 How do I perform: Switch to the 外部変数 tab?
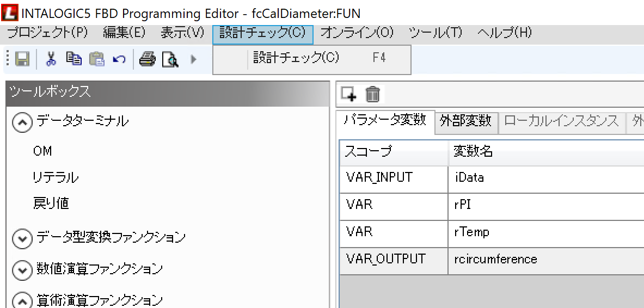465,121
